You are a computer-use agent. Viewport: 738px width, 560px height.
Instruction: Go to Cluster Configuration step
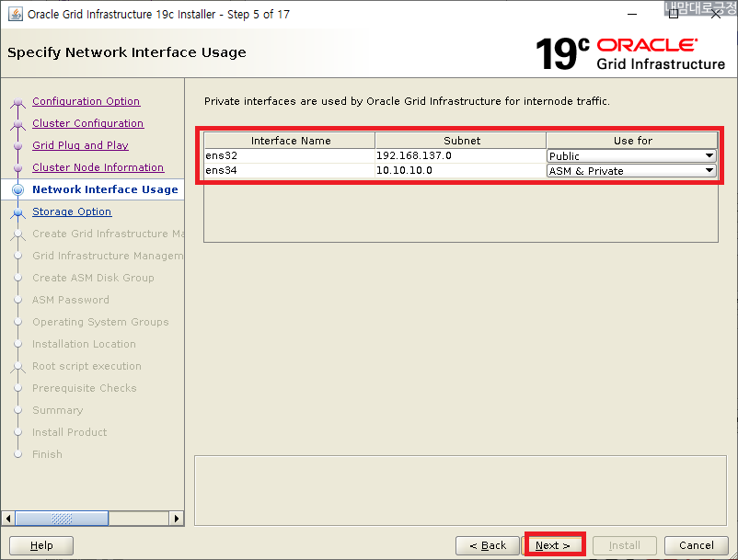pyautogui.click(x=88, y=123)
